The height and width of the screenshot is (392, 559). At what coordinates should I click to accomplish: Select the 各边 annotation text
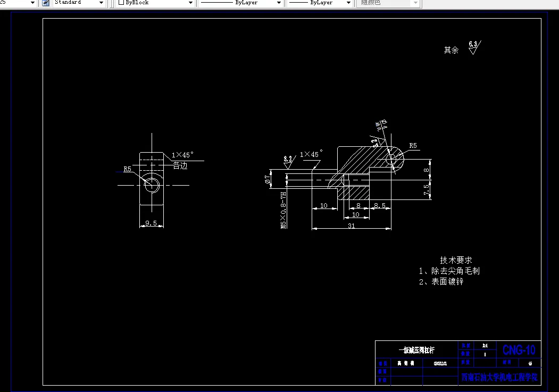[180, 166]
